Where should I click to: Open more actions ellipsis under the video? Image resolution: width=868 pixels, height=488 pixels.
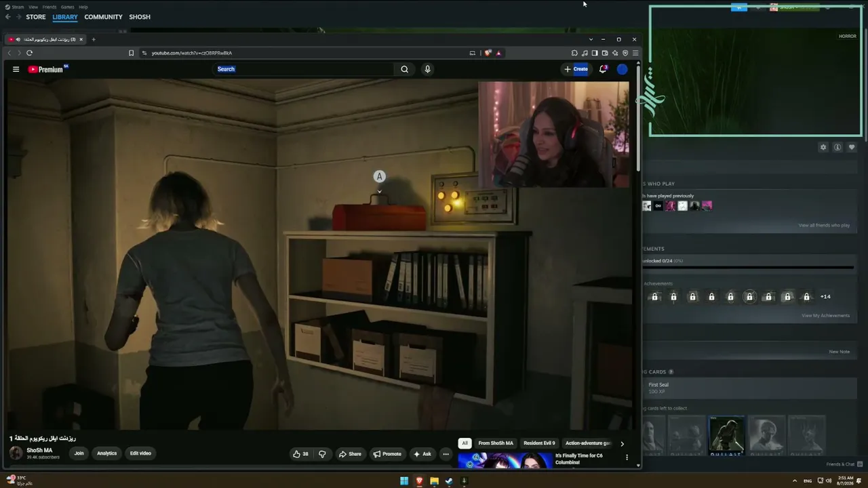click(x=446, y=454)
